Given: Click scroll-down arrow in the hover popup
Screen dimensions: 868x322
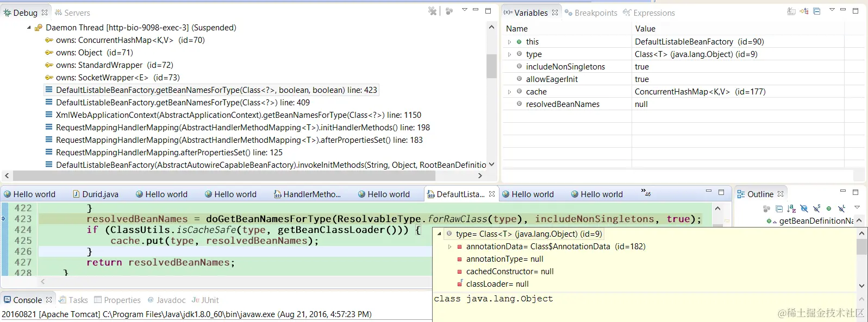Looking at the screenshot, I should click(x=861, y=286).
